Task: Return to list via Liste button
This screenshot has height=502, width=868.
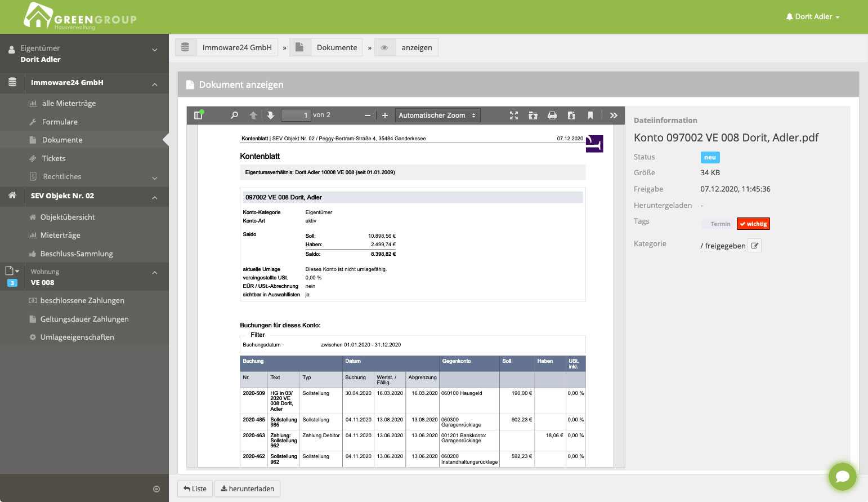Action: click(x=195, y=488)
